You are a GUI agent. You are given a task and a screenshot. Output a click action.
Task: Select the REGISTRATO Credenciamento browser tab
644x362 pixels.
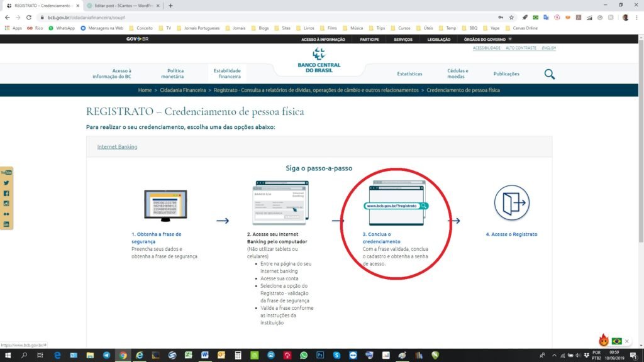(42, 6)
